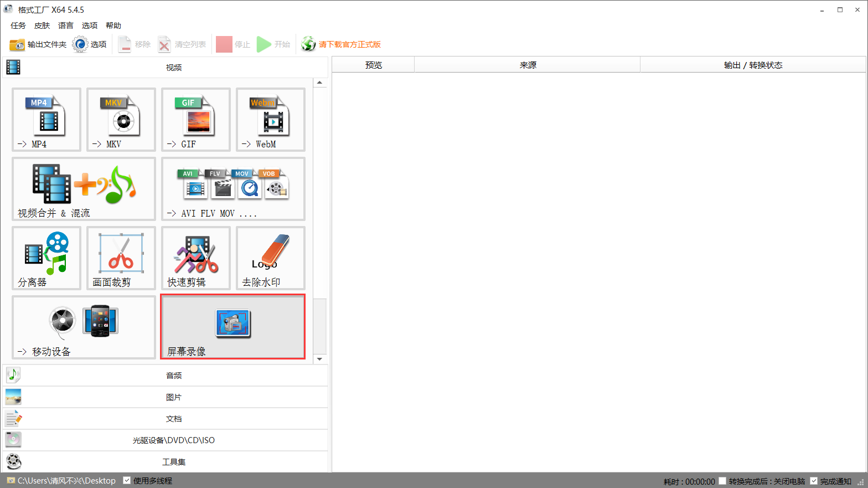Select the 移动设备 conversion tile
Image resolution: width=868 pixels, height=488 pixels.
pos(84,327)
